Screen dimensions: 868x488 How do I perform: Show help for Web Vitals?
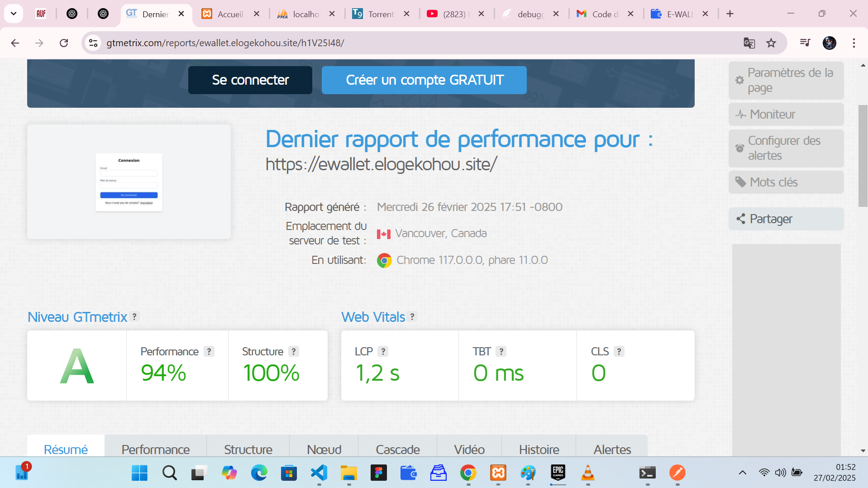412,317
